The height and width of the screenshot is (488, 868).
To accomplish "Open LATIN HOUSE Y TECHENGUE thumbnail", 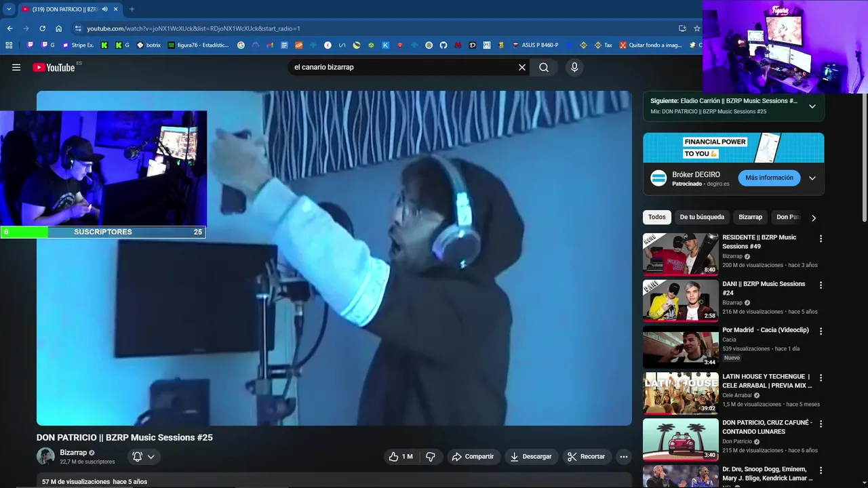I will pos(680,393).
